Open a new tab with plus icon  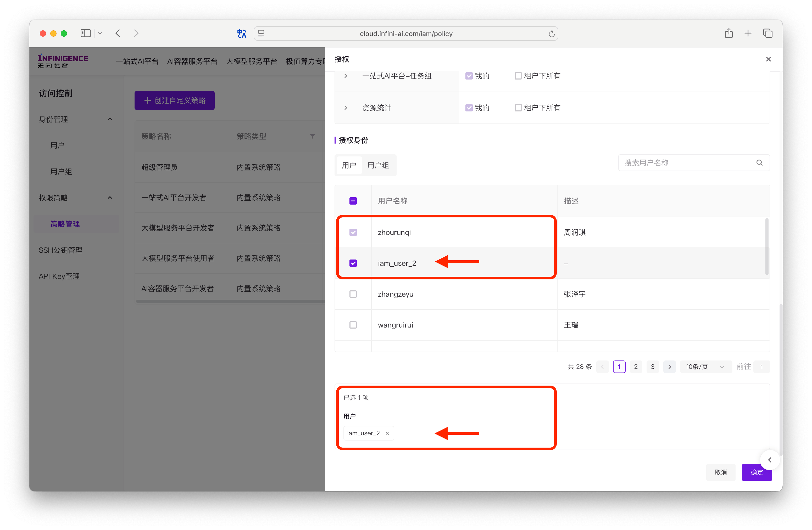[748, 33]
